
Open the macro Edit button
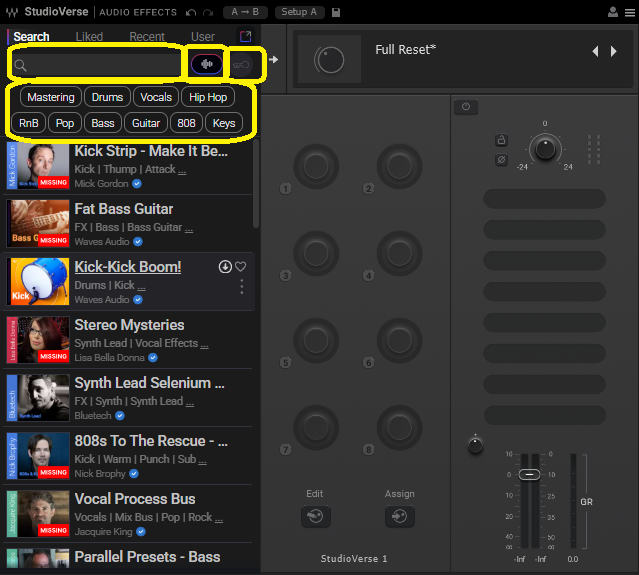pos(315,516)
